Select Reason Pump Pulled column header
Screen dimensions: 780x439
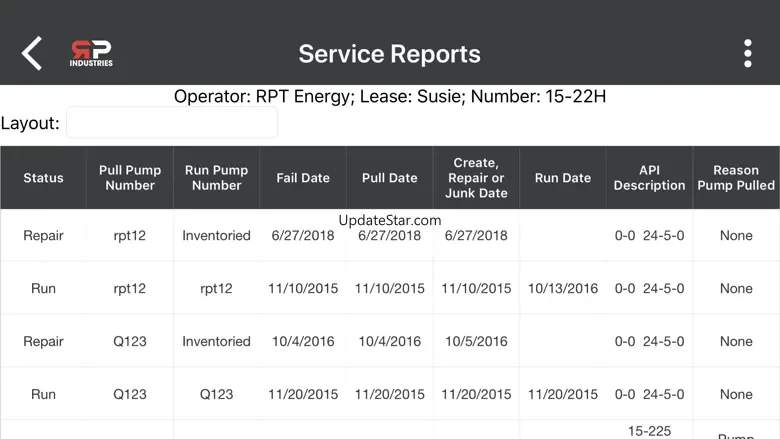point(736,178)
